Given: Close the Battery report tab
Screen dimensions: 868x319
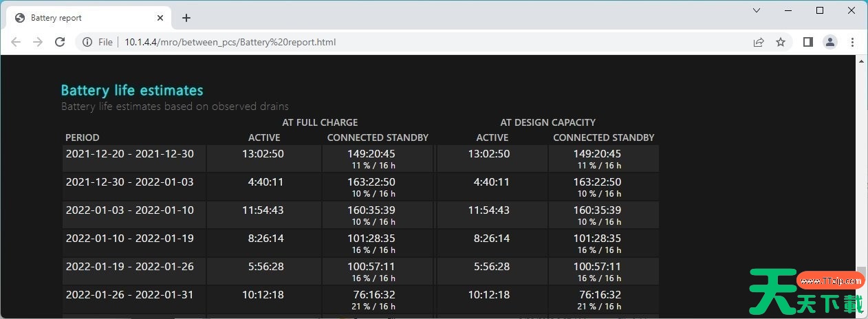Looking at the screenshot, I should pyautogui.click(x=161, y=18).
